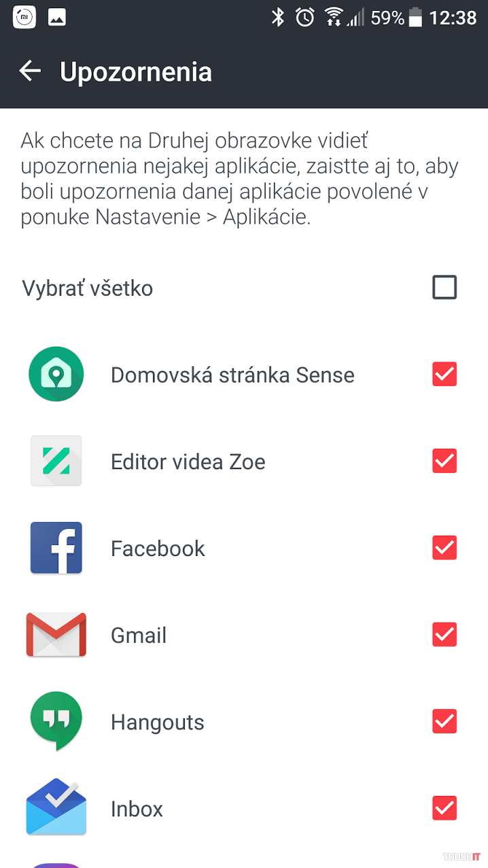Disable notifications for Editor videa Zoe

445,461
